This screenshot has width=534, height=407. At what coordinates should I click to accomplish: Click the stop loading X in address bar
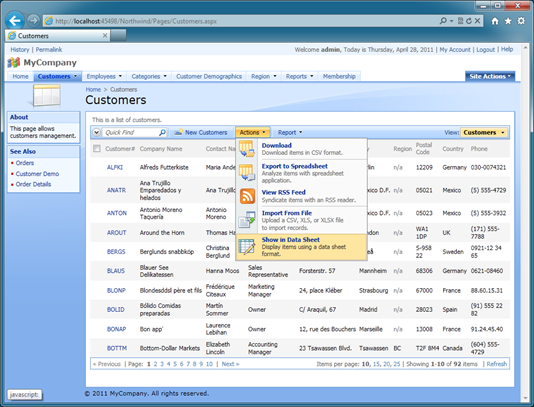(477, 21)
